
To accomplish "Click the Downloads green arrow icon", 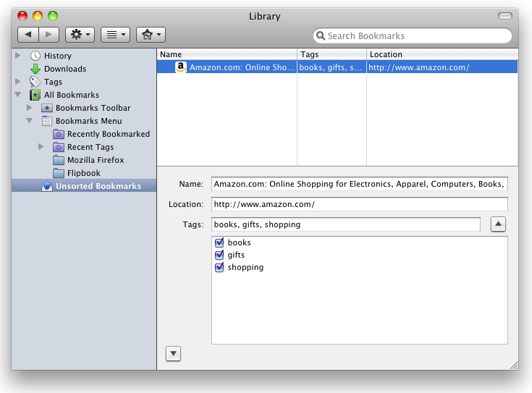I will [35, 69].
